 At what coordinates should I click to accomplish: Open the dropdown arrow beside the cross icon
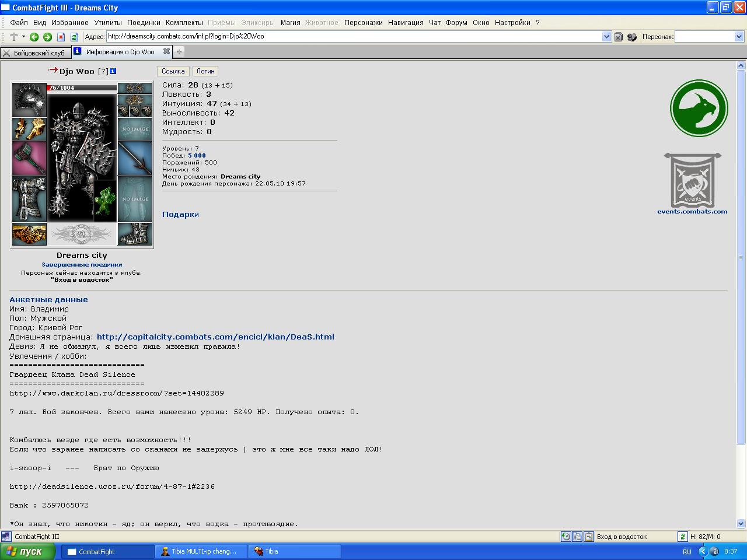(x=24, y=37)
